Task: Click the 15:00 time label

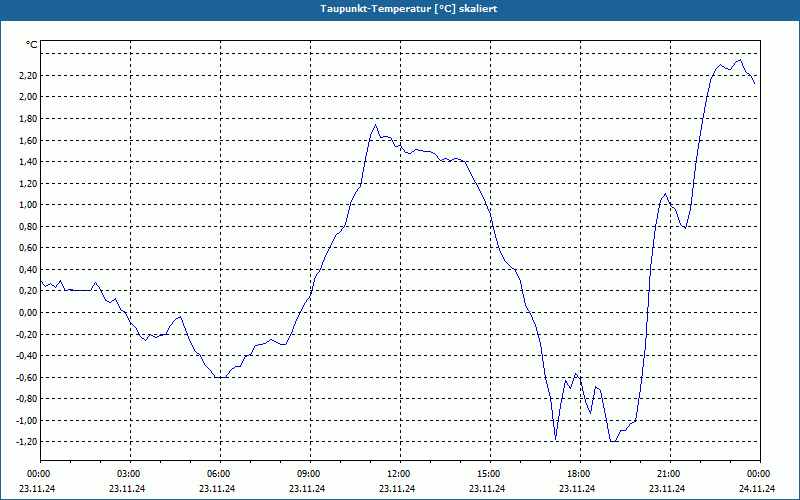Action: point(490,474)
